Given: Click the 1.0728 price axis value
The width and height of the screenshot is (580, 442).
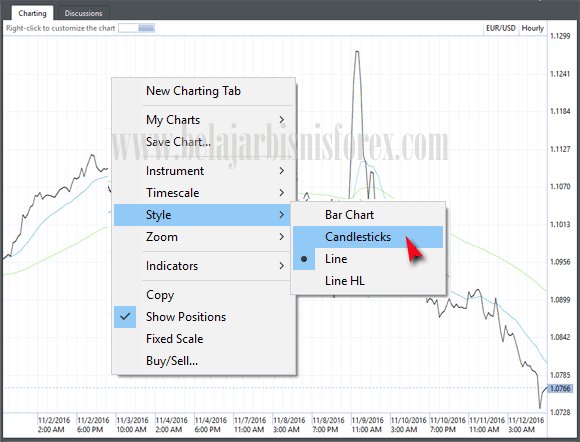Looking at the screenshot, I should coord(560,412).
